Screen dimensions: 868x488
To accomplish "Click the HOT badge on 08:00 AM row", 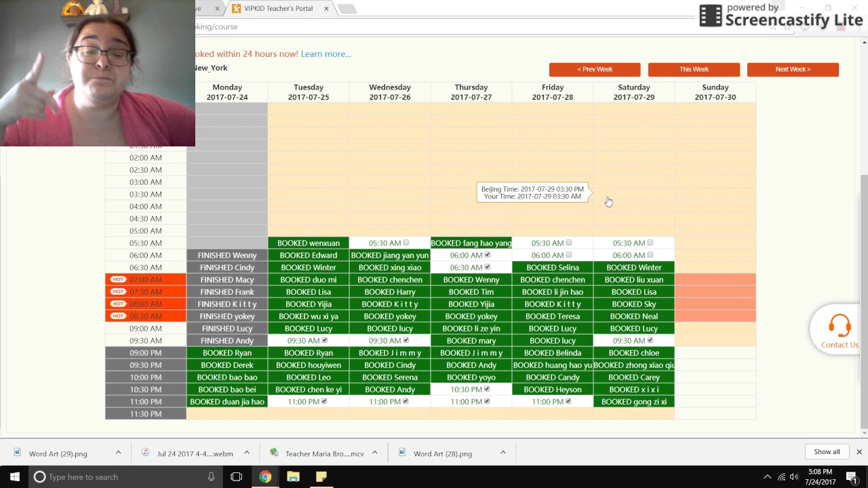I will 118,304.
